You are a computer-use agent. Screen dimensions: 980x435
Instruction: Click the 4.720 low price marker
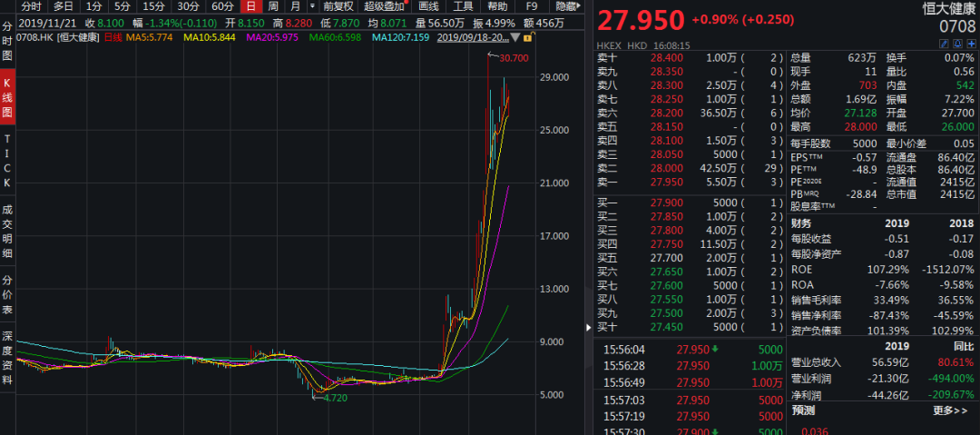pyautogui.click(x=335, y=398)
